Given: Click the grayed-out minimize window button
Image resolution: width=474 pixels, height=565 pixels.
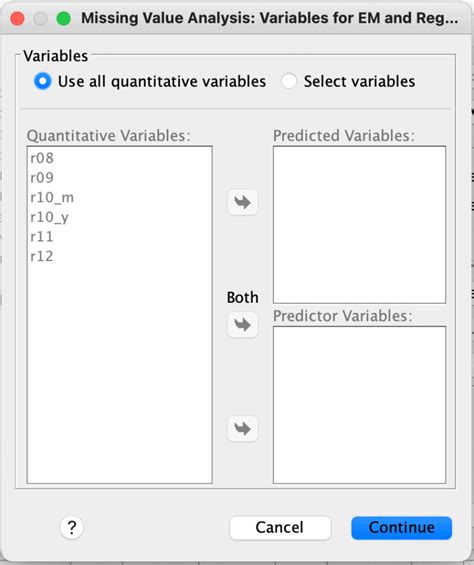Looking at the screenshot, I should 40,19.
